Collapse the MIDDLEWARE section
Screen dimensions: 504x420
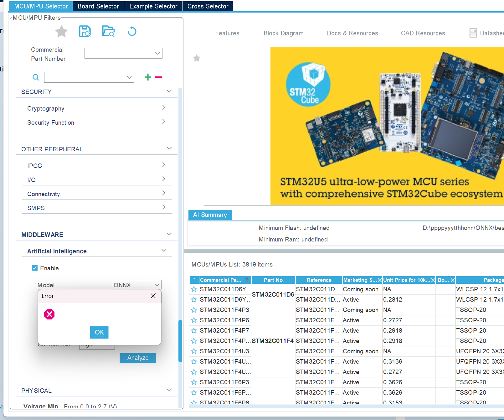[x=169, y=234]
